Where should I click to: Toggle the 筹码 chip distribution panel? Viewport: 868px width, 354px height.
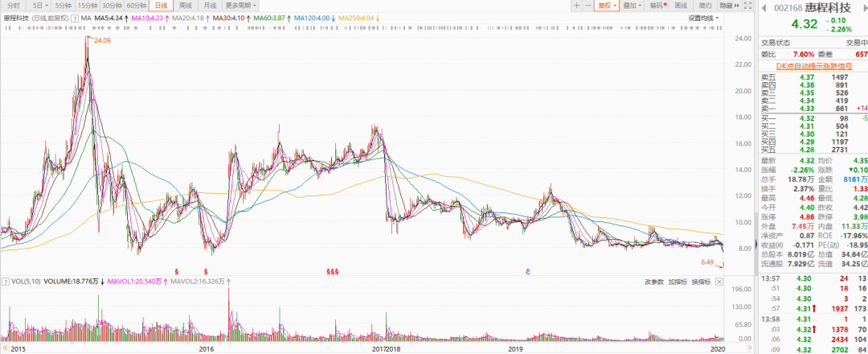point(657,6)
